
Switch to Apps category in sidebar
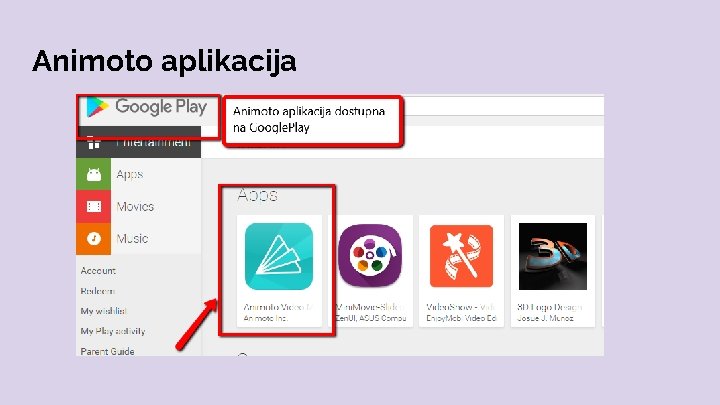pos(129,174)
